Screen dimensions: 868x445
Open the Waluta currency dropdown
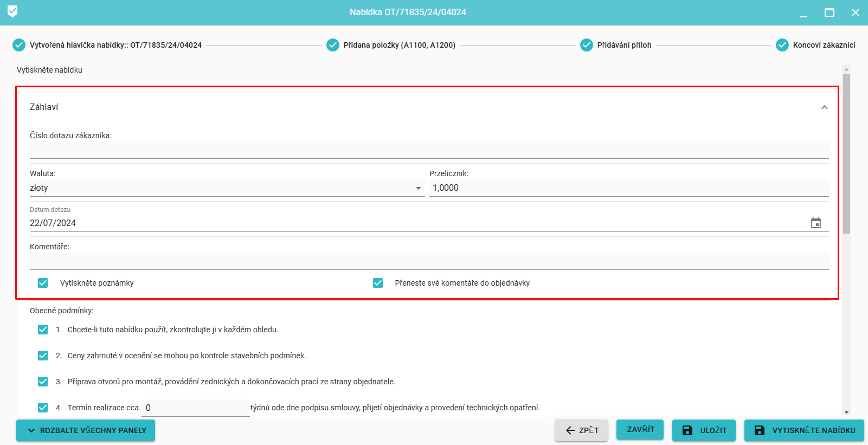coord(227,188)
